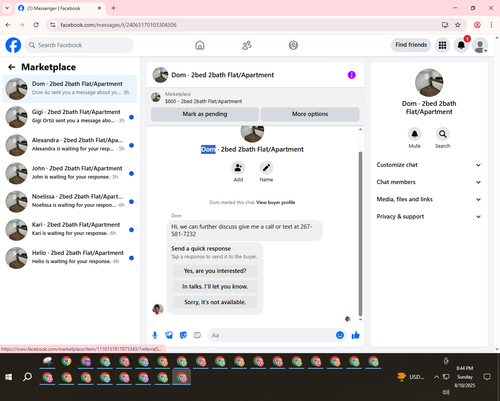This screenshot has width=500, height=401.
Task: Open Gigi 2bed 2bath conversation
Action: (69, 117)
